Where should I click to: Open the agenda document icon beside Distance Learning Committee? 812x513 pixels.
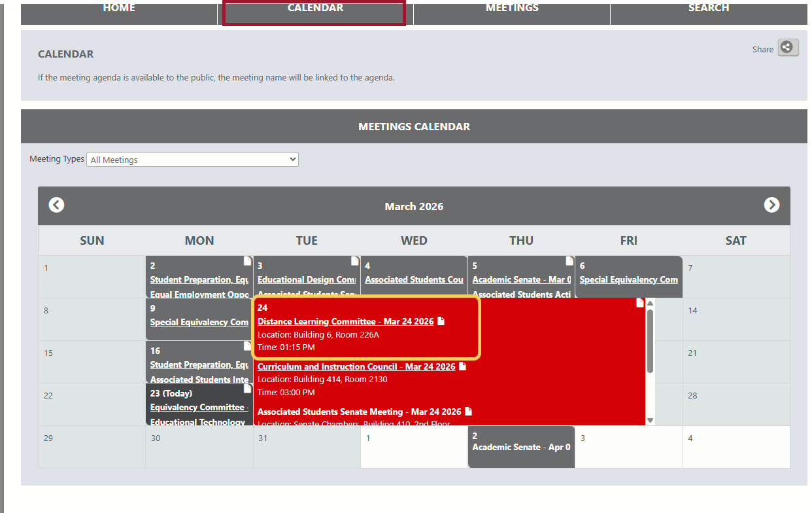[441, 321]
